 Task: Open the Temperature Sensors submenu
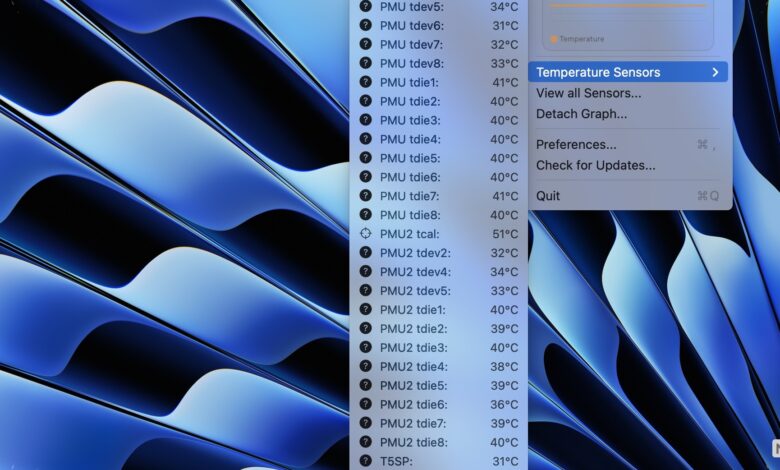tap(628, 72)
